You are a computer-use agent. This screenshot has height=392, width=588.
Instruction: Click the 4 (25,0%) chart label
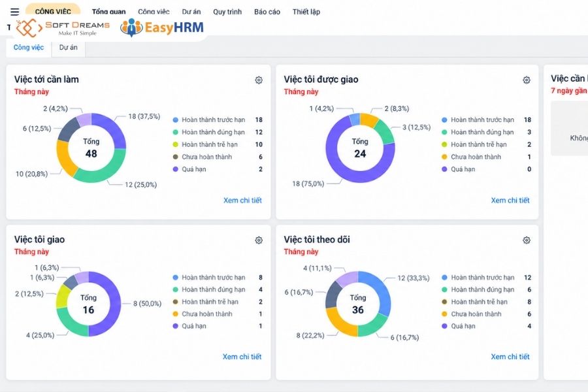[40, 335]
